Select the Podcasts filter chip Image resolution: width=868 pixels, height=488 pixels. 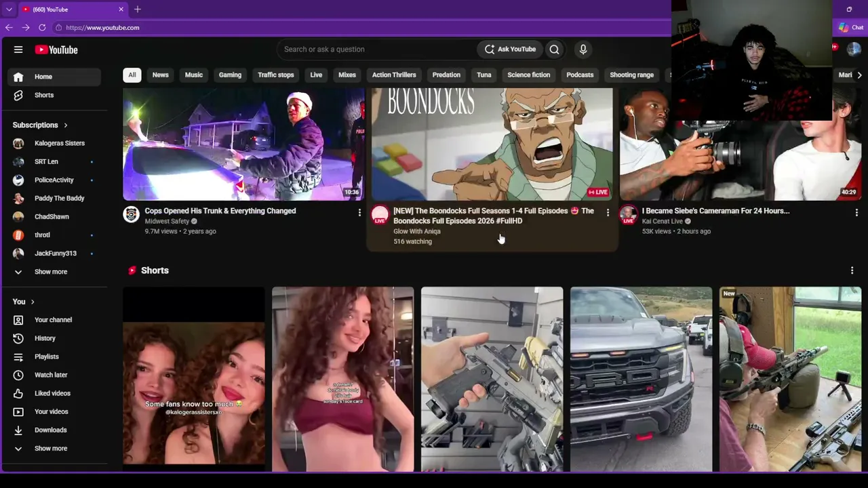click(580, 75)
